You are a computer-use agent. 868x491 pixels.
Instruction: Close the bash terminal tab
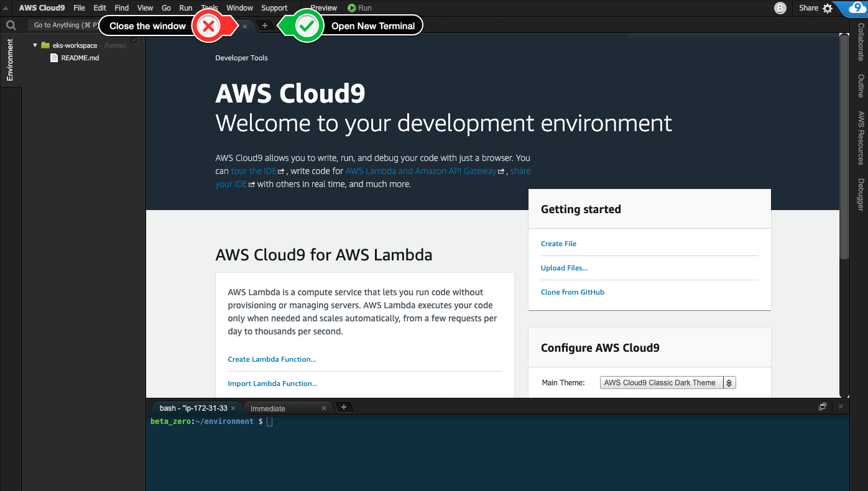click(233, 408)
